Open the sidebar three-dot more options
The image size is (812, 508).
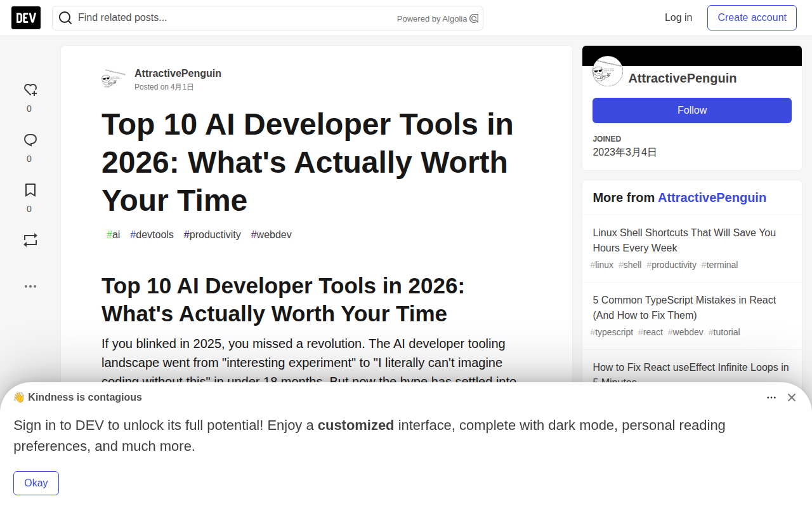[x=30, y=286]
